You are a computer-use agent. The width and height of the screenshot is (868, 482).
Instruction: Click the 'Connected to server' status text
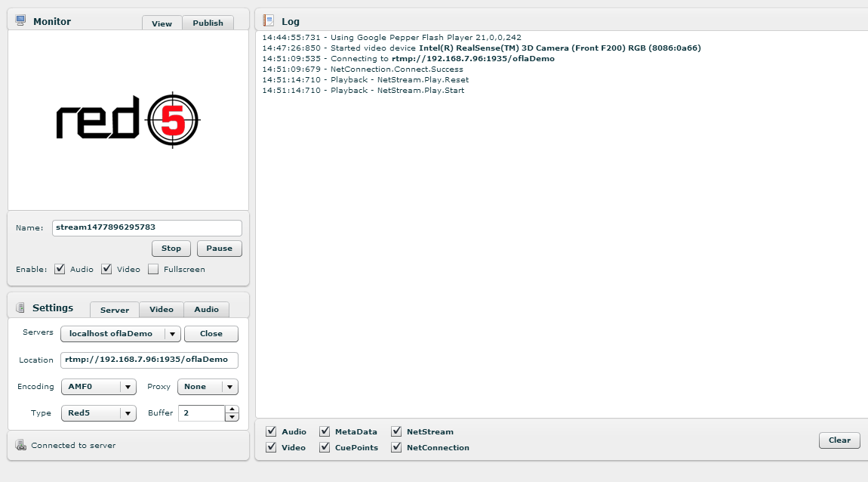(x=73, y=446)
